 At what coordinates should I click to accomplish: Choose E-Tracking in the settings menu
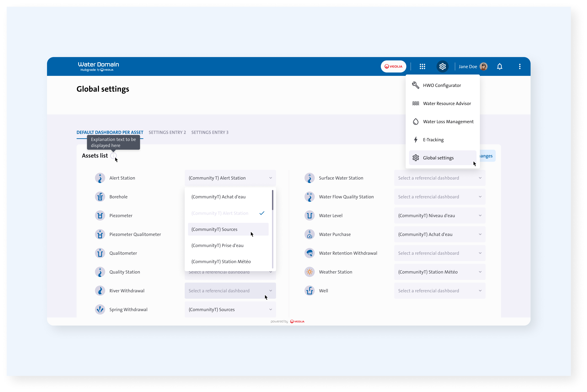point(442,140)
